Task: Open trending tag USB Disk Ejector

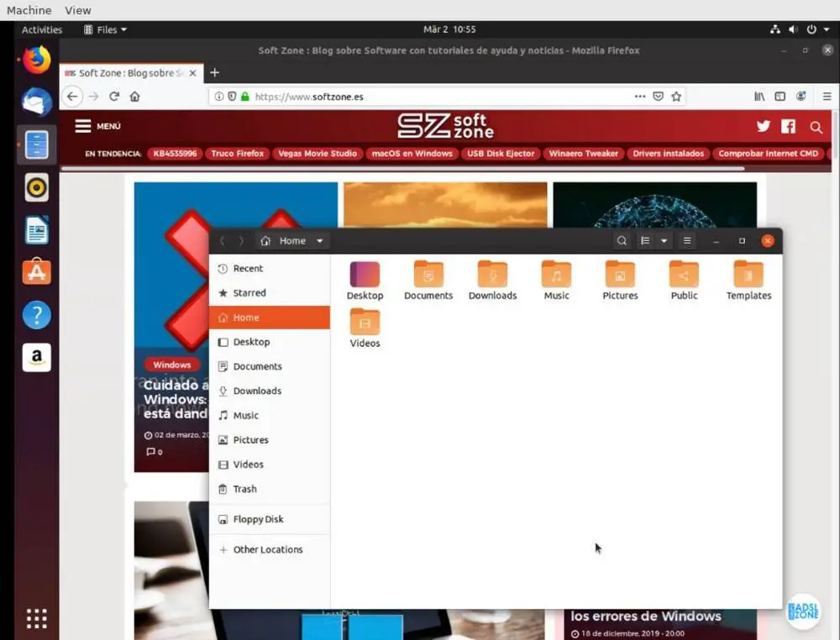Action: click(501, 154)
